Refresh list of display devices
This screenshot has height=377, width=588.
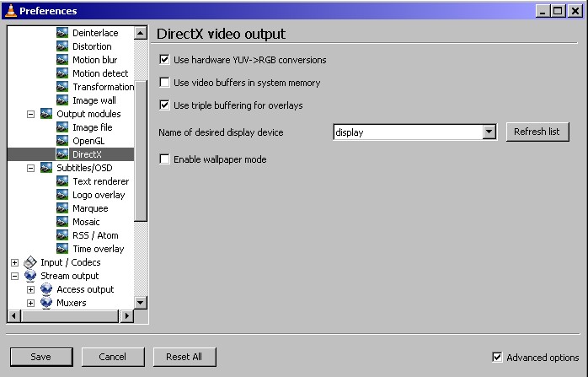(537, 132)
